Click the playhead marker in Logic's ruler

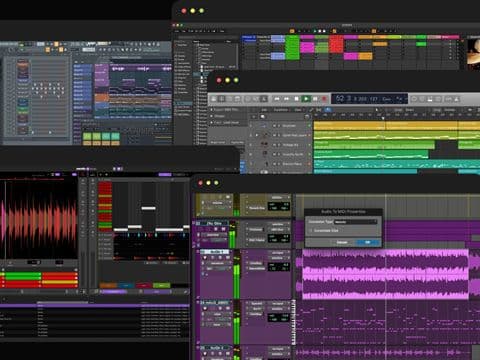point(383,117)
